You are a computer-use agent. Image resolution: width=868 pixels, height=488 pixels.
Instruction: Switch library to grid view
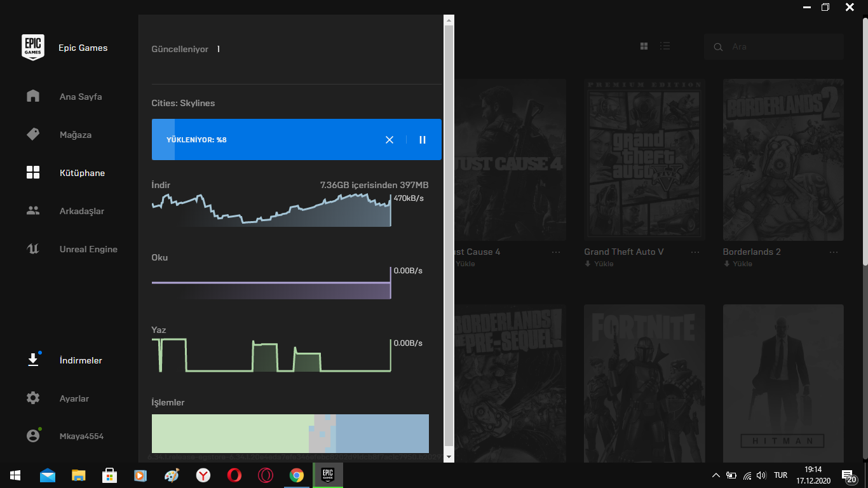click(x=644, y=46)
